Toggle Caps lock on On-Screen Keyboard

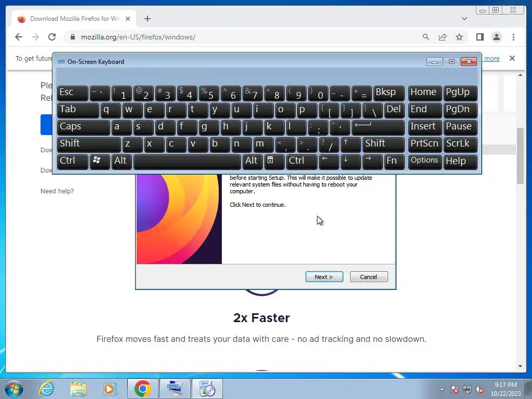click(x=84, y=127)
